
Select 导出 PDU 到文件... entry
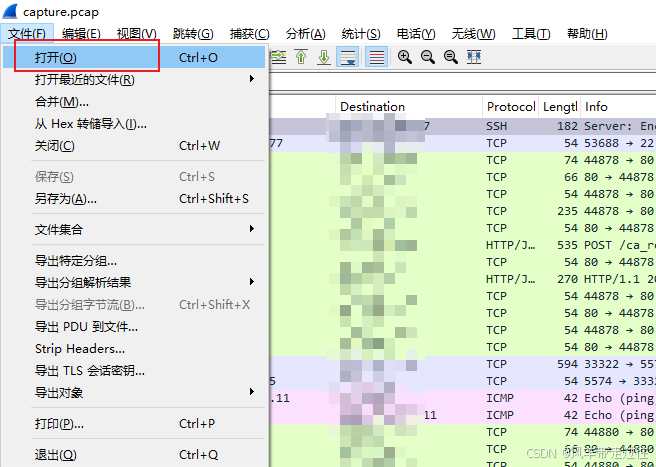tap(134, 326)
